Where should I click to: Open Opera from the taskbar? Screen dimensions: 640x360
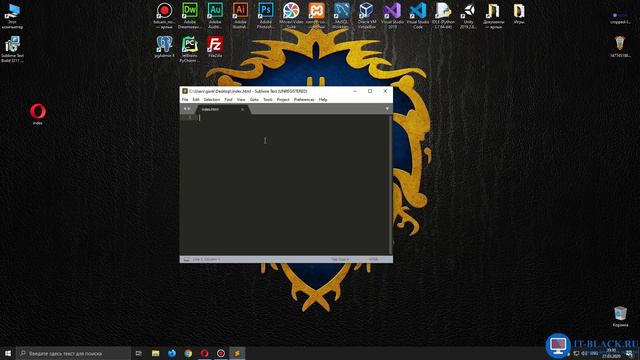[x=204, y=353]
